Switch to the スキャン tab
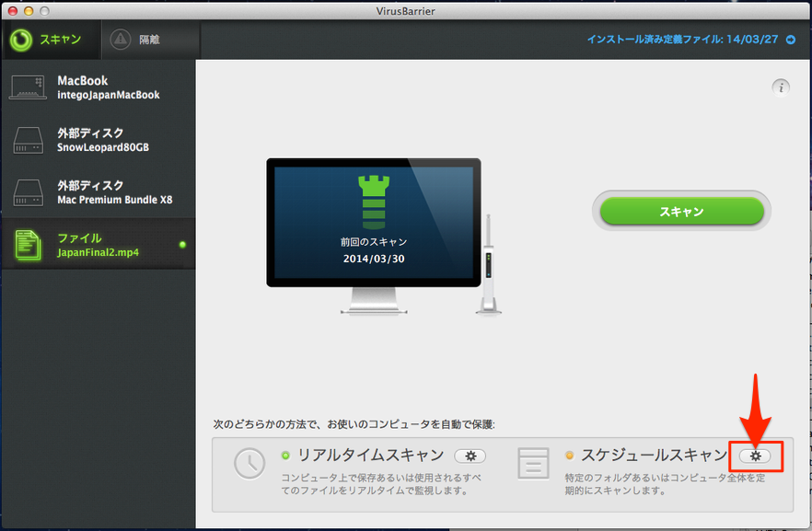Viewport: 812px width, 531px height. (x=51, y=40)
